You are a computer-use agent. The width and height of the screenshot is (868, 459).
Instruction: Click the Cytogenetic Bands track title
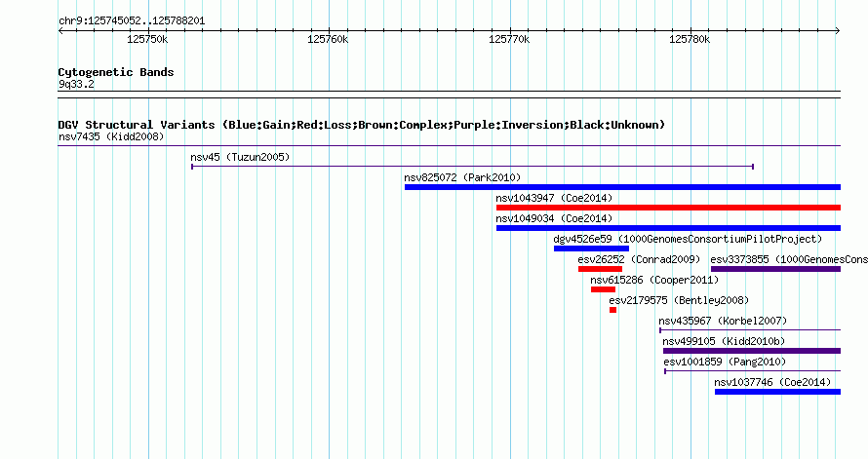(116, 72)
